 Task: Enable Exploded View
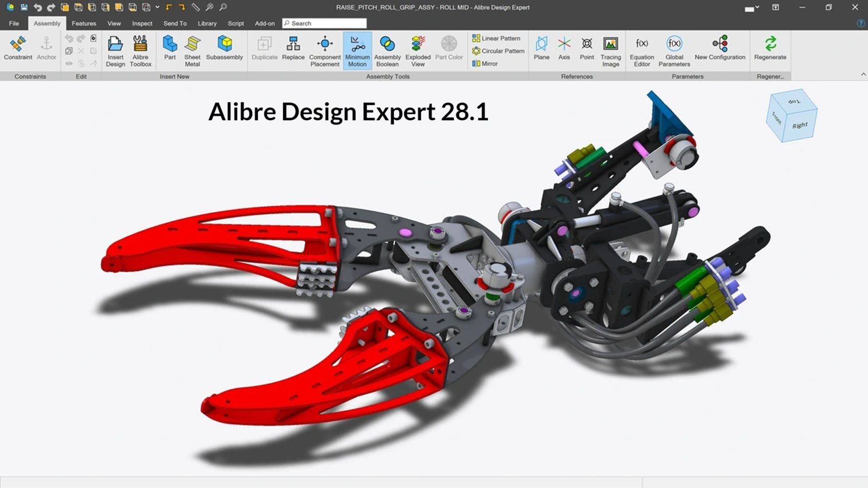pyautogui.click(x=418, y=49)
